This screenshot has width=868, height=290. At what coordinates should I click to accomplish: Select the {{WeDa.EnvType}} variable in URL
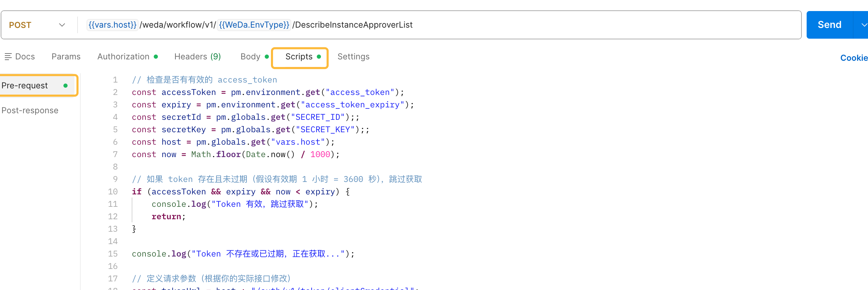click(x=254, y=25)
